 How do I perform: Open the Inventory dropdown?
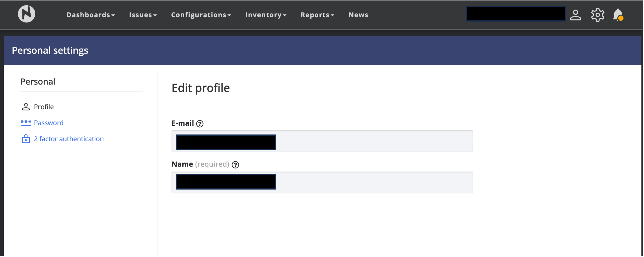(x=266, y=14)
